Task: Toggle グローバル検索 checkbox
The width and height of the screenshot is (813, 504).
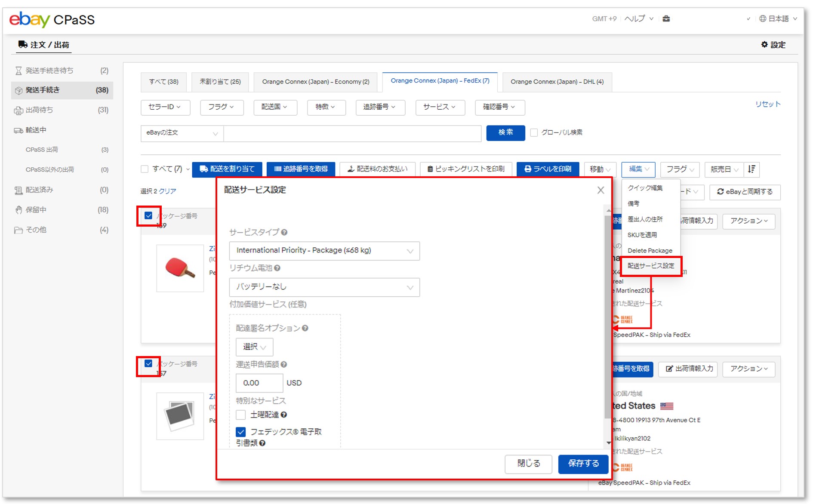Action: pyautogui.click(x=534, y=132)
